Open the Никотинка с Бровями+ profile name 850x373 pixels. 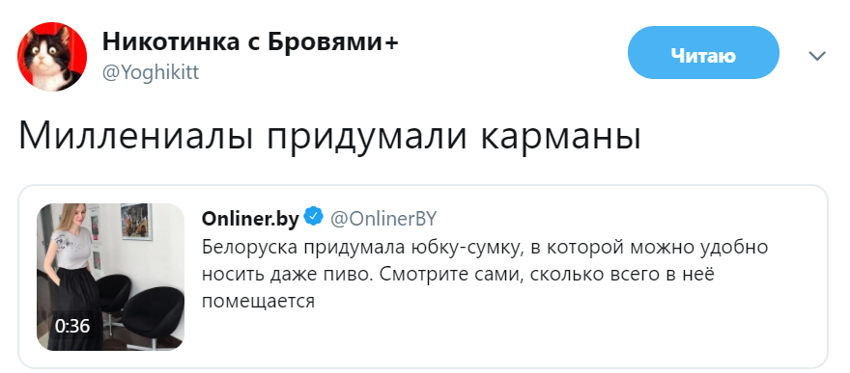coord(250,42)
